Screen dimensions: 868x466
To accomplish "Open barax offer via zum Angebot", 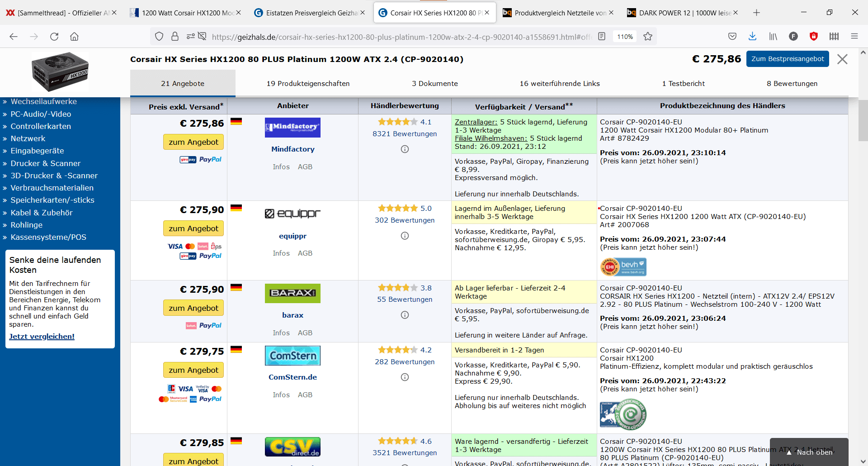I will [x=193, y=308].
